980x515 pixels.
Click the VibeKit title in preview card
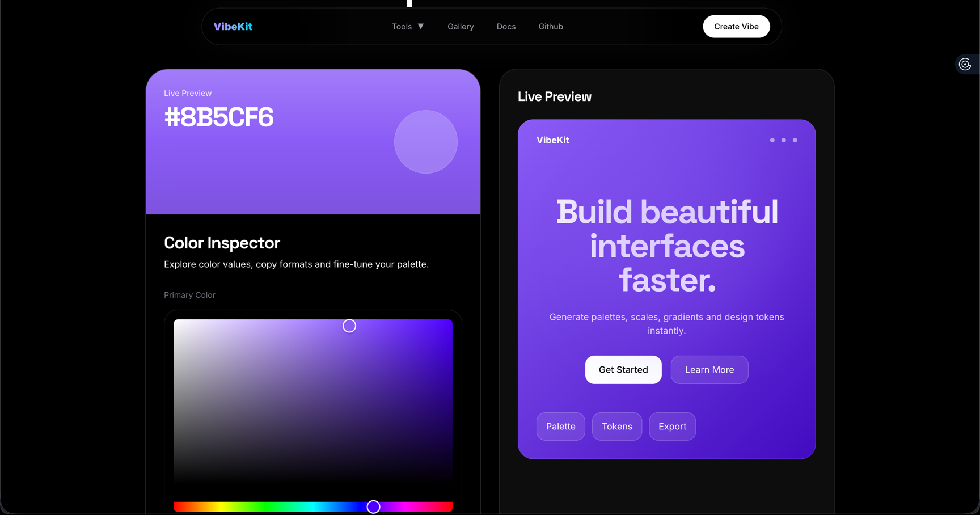(553, 140)
